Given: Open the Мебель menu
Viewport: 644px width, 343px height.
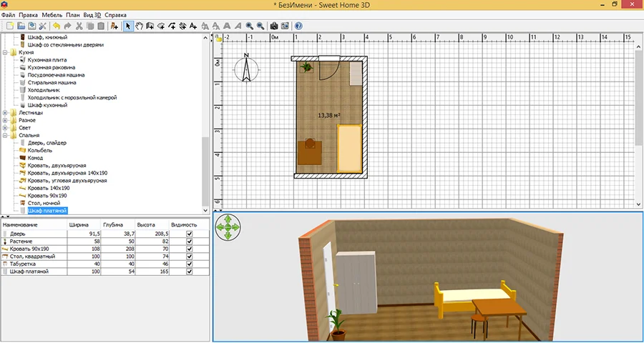Looking at the screenshot, I should (x=52, y=15).
